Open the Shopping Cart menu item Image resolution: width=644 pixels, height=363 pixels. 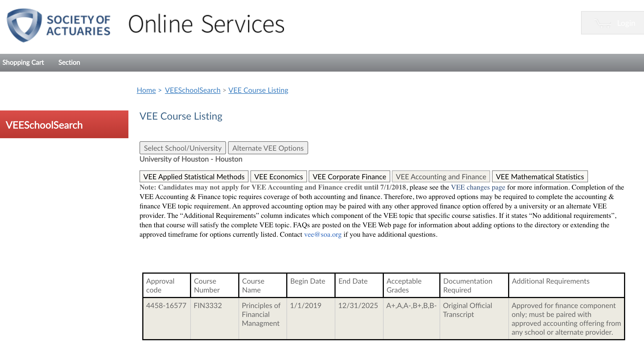pyautogui.click(x=23, y=62)
